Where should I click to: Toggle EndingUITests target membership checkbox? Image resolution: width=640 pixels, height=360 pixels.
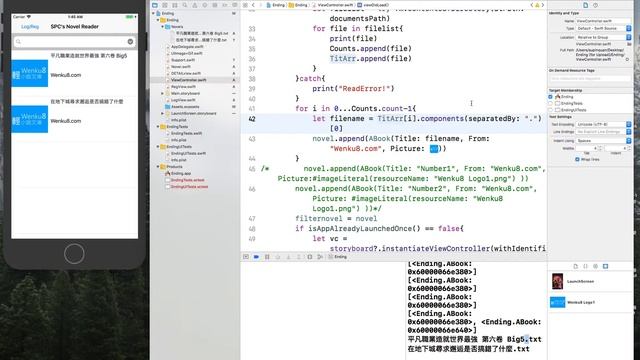(551, 110)
